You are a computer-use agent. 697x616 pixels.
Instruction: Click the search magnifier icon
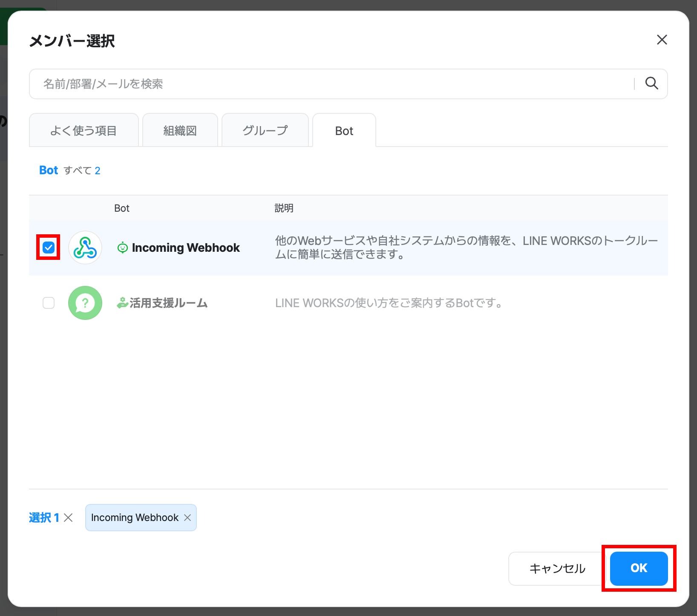click(x=651, y=83)
